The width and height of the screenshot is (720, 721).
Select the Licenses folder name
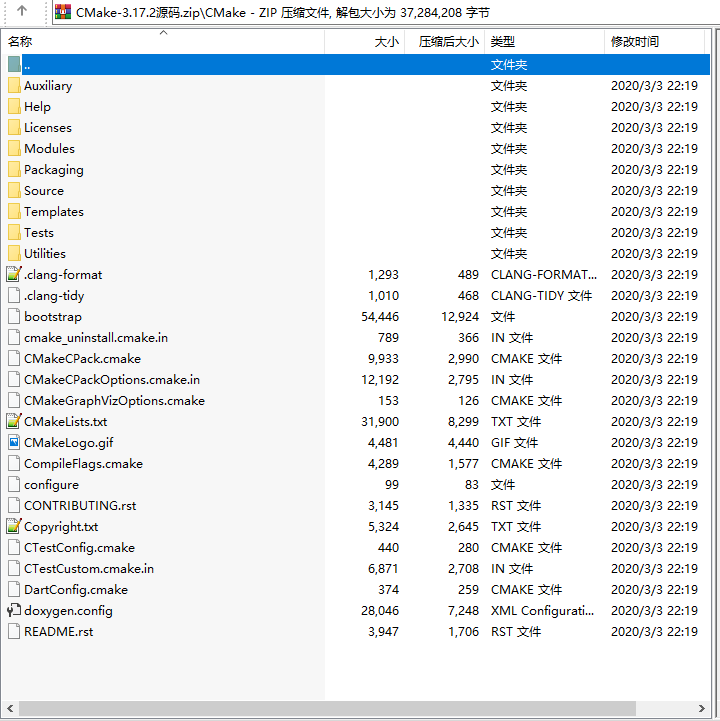pos(48,127)
